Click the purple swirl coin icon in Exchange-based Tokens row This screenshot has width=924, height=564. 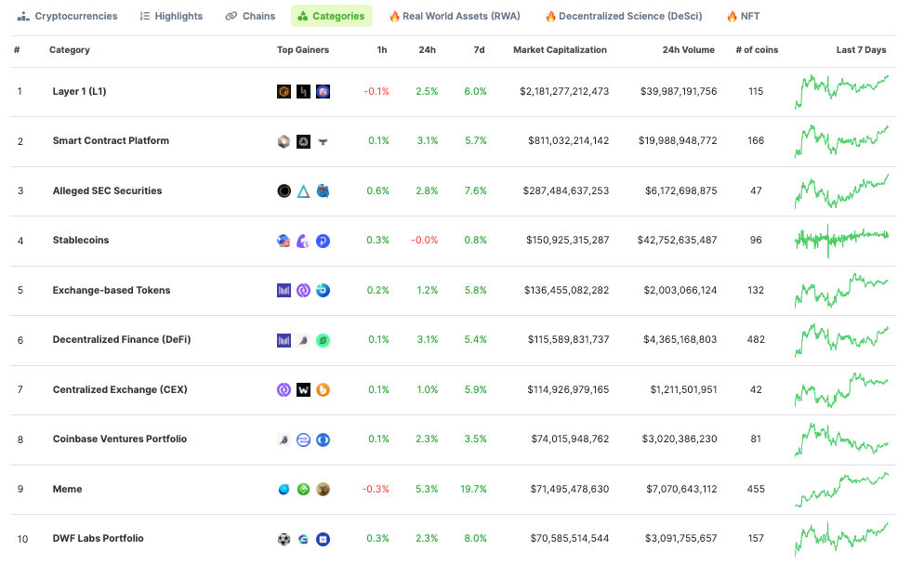coord(303,290)
